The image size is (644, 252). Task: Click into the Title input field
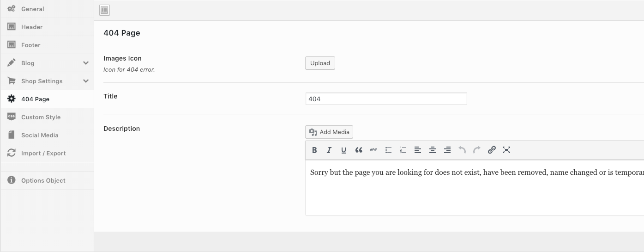pos(386,99)
